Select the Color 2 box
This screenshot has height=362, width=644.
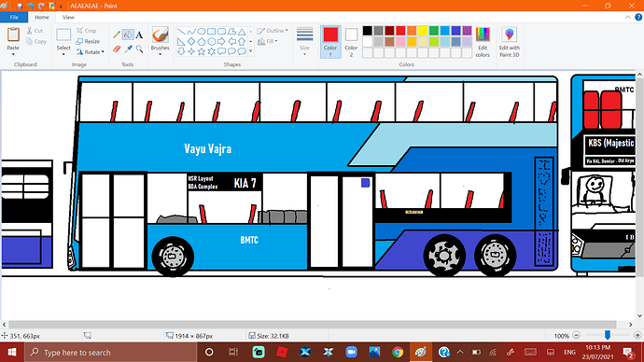(351, 42)
